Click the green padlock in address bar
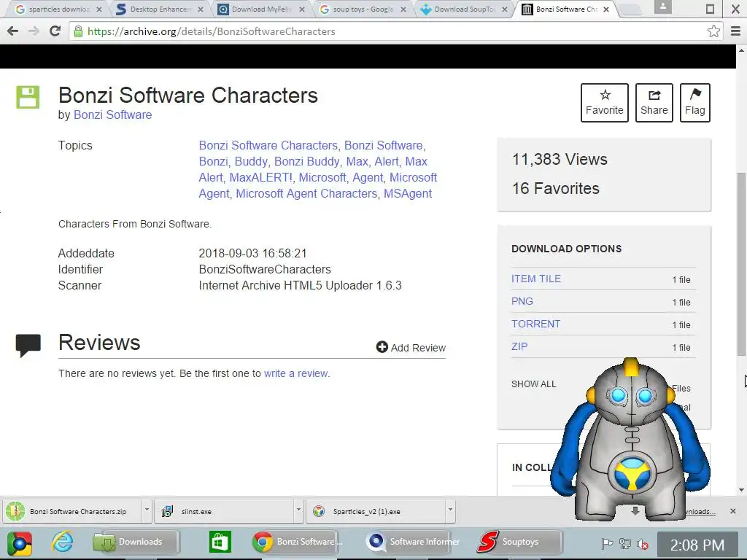Viewport: 747px width, 560px height. point(79,31)
